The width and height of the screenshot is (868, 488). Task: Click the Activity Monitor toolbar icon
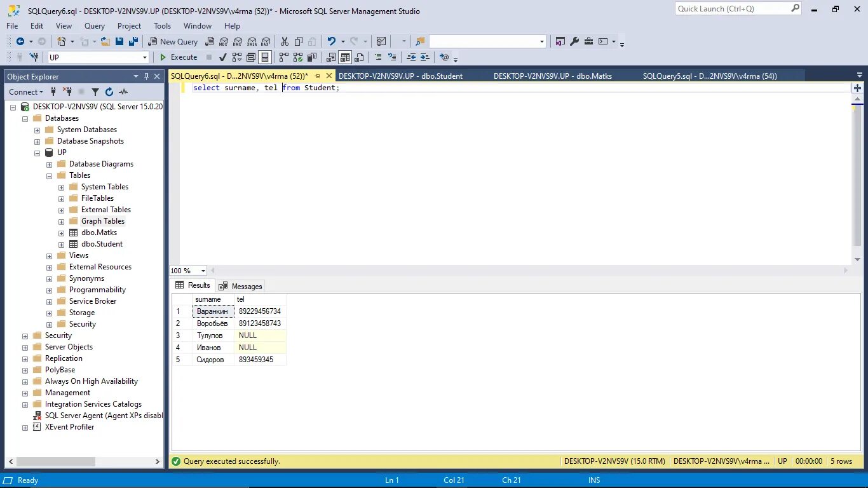pyautogui.click(x=381, y=41)
